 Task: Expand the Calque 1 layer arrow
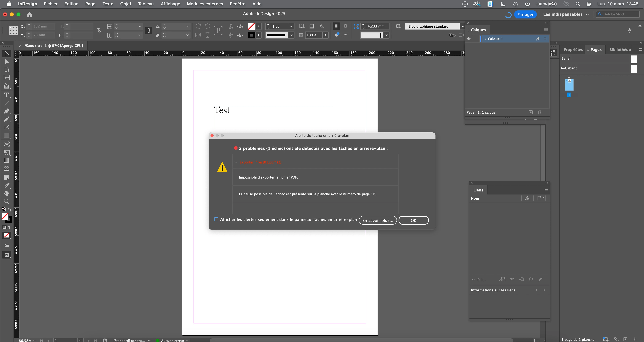point(486,39)
